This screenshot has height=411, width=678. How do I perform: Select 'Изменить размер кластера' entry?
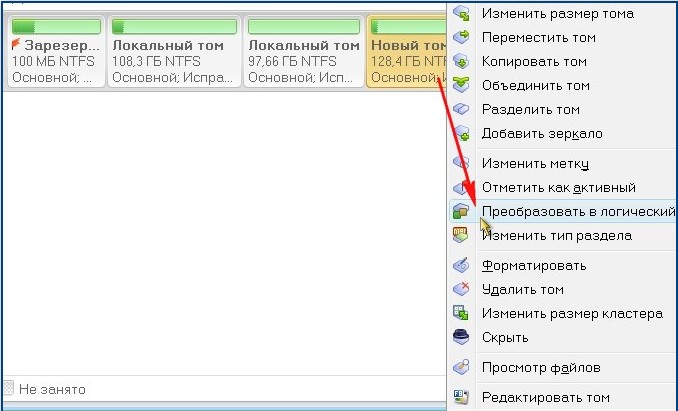(572, 313)
